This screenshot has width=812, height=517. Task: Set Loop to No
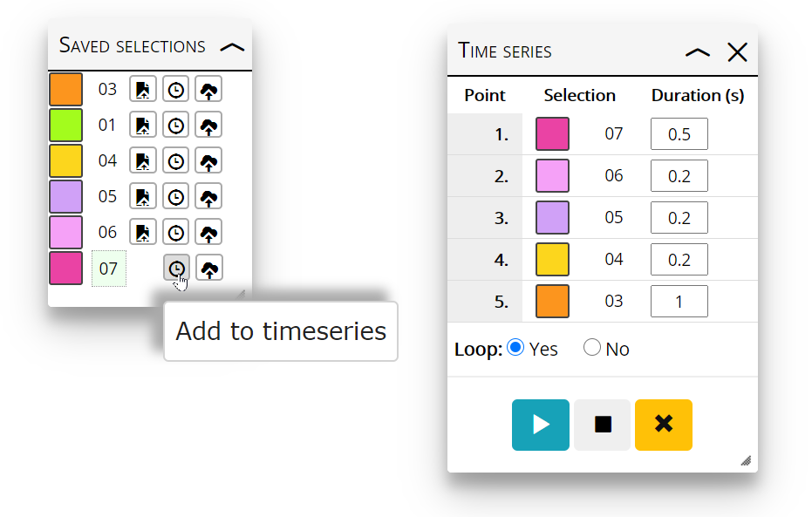(592, 347)
